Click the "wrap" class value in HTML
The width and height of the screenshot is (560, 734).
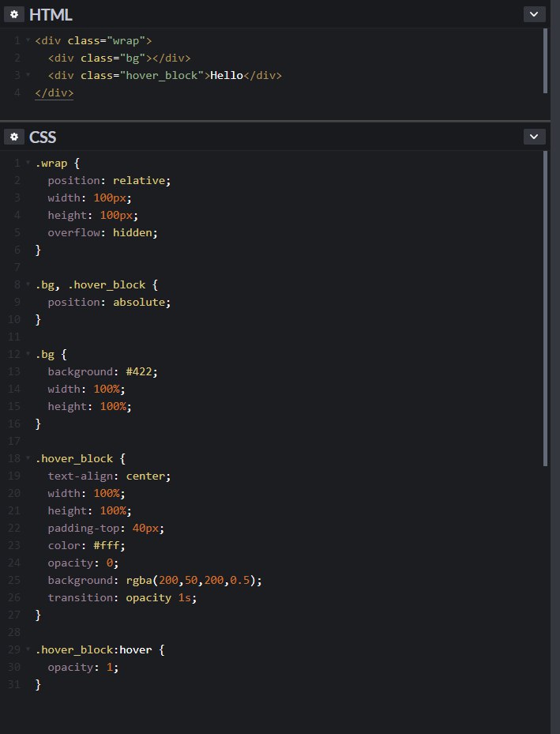(126, 41)
